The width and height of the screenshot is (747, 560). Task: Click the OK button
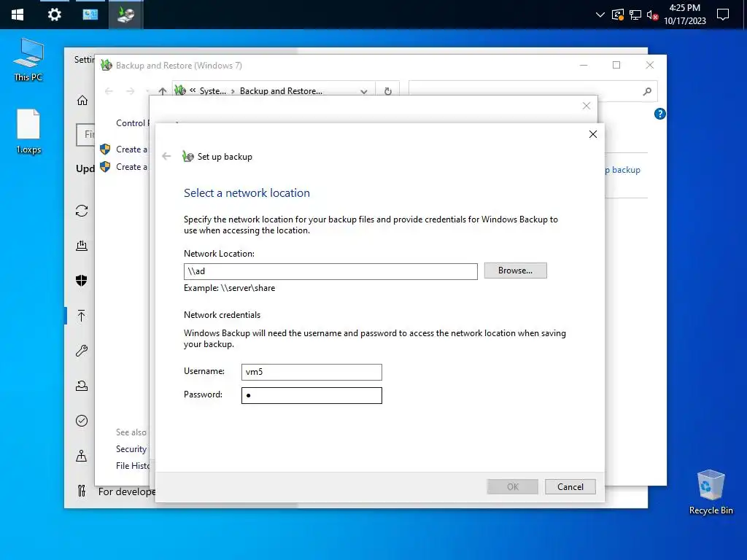[513, 486]
